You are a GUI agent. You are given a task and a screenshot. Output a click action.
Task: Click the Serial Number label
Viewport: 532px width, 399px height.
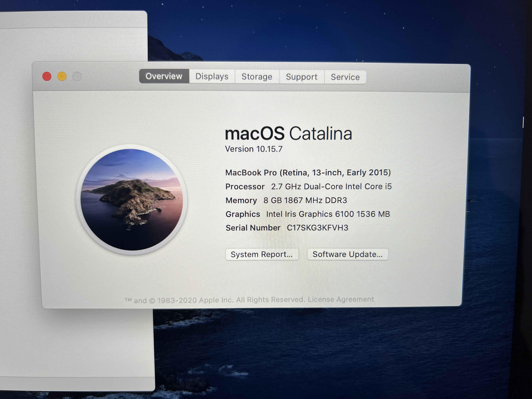[x=253, y=228]
